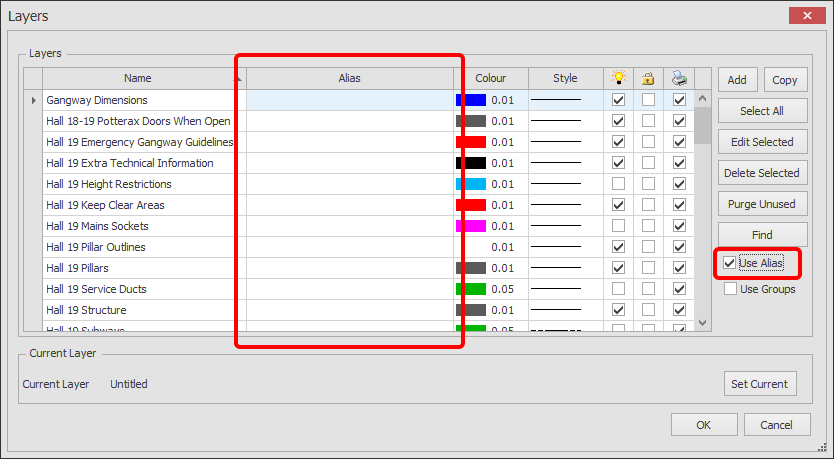Select Hall 19 Keep Clear Areas layer

[x=105, y=205]
